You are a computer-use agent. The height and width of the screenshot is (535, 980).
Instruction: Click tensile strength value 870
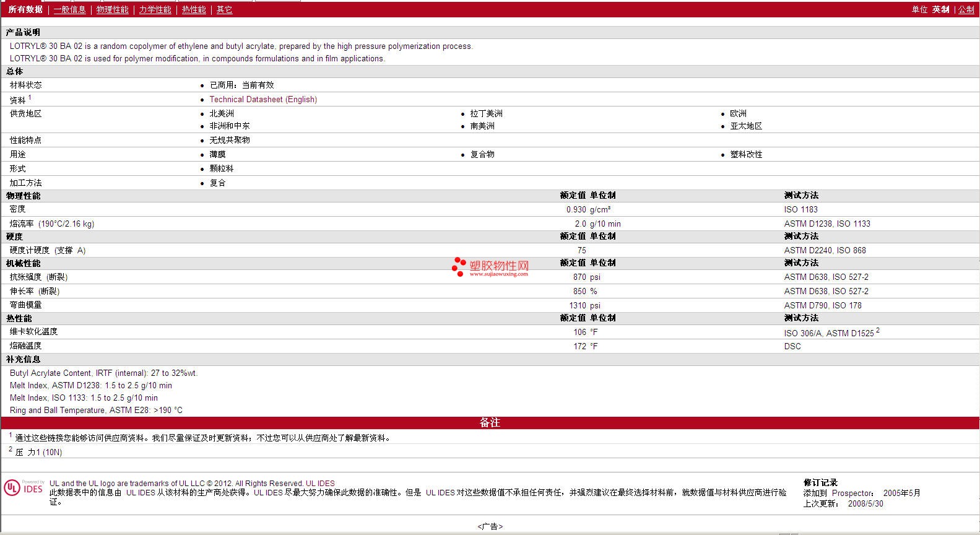click(580, 277)
